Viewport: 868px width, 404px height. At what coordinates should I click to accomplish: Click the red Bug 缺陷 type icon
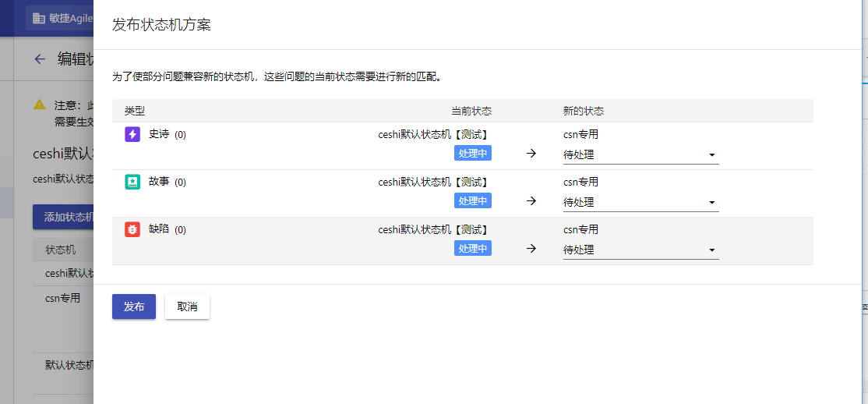pos(132,229)
